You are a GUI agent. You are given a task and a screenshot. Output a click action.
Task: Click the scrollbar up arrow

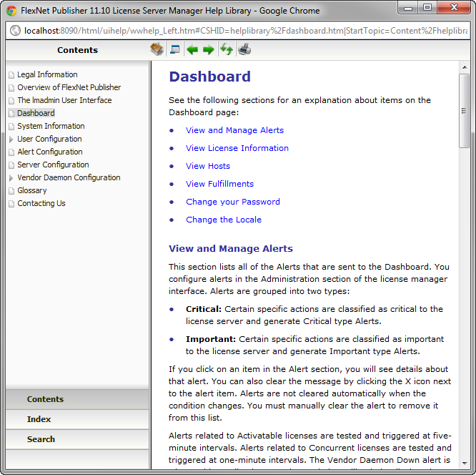pyautogui.click(x=465, y=67)
